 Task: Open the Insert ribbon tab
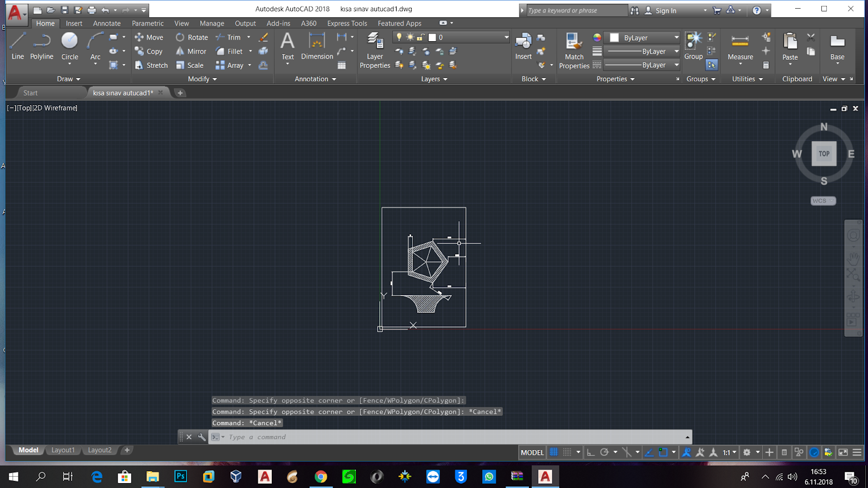(74, 23)
